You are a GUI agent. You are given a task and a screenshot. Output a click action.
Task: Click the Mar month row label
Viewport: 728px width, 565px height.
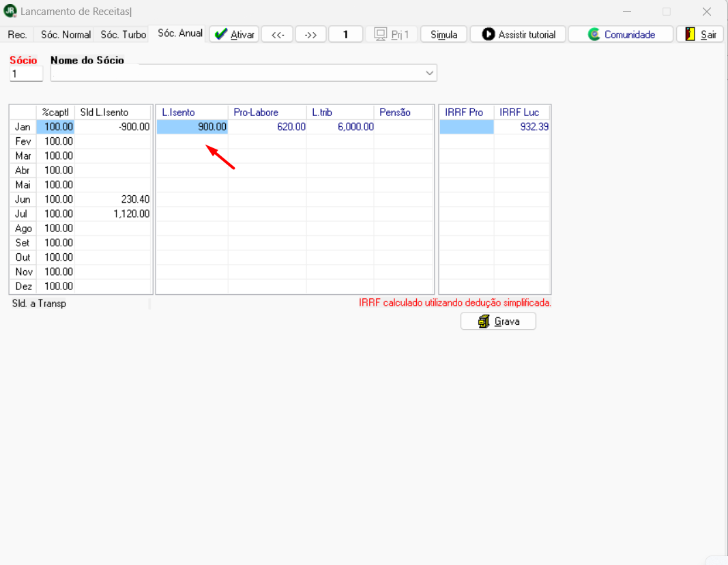[23, 156]
